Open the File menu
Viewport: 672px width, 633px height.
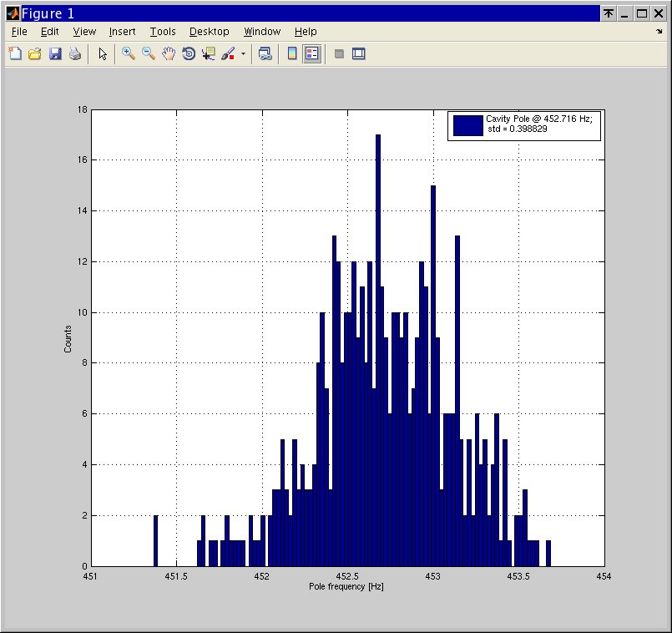pos(19,32)
